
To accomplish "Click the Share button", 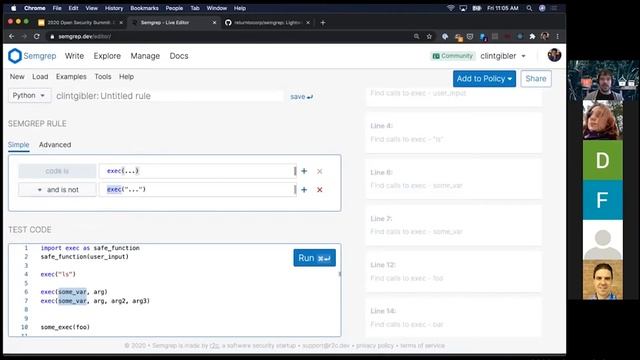I will (x=536, y=79).
